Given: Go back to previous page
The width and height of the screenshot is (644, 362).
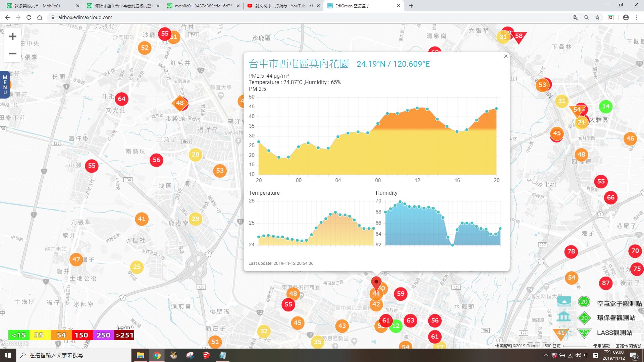Looking at the screenshot, I should [7, 17].
